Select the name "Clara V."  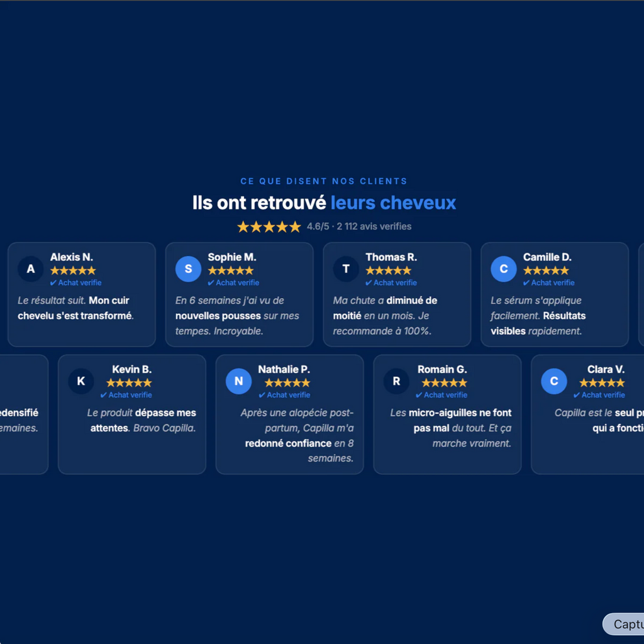(x=606, y=369)
